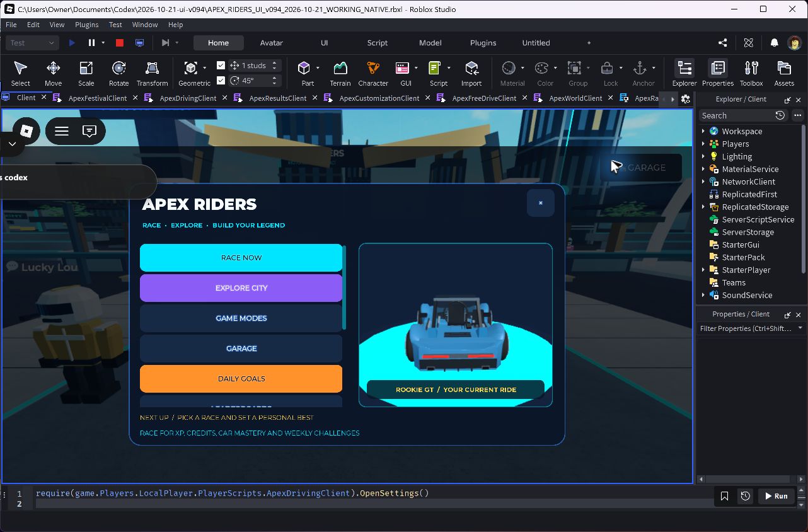
Task: Click the EXPLORE CITY button
Action: coord(241,288)
